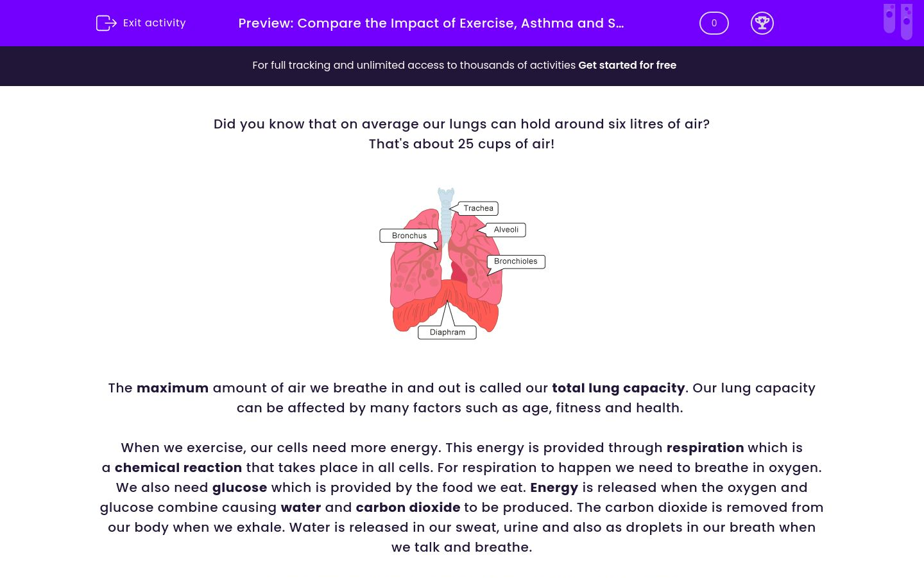The image size is (924, 578).
Task: Select the left test tube in the logo
Action: click(890, 21)
